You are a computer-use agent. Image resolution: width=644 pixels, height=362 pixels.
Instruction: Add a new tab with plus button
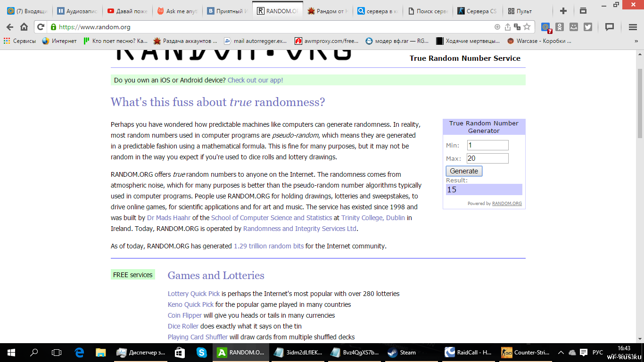coord(563,11)
